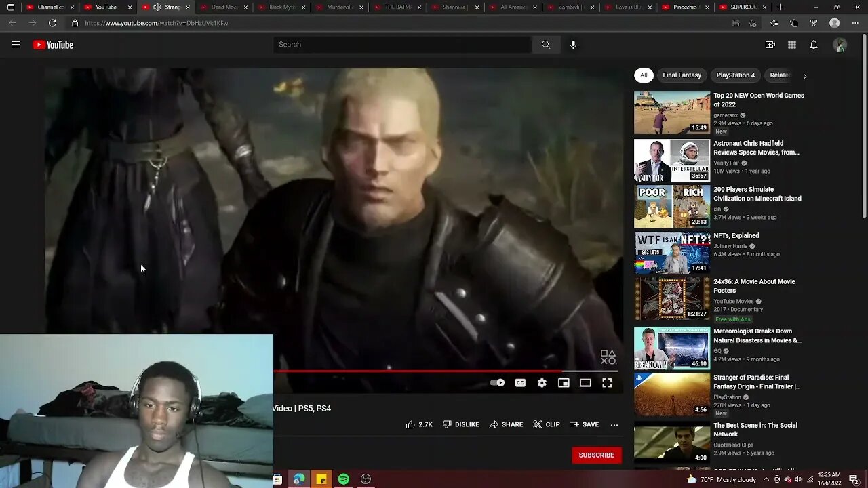The width and height of the screenshot is (868, 488).
Task: Open OBS Studio from the taskbar
Action: point(366,479)
